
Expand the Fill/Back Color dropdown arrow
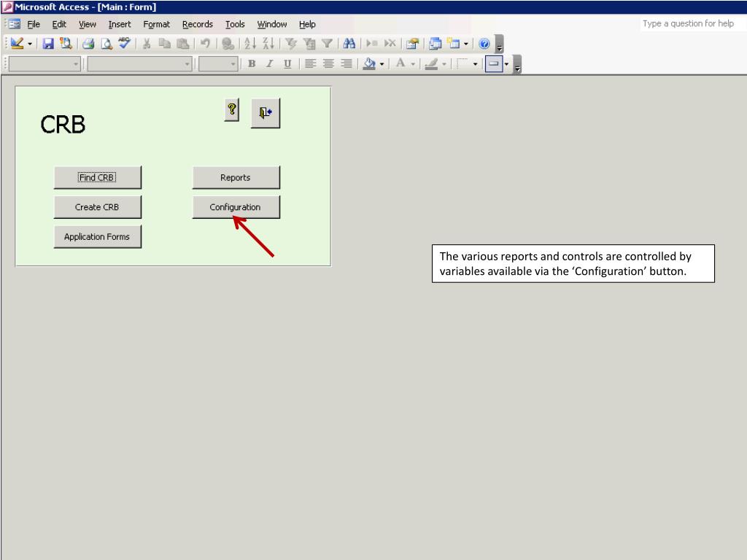pyautogui.click(x=382, y=64)
